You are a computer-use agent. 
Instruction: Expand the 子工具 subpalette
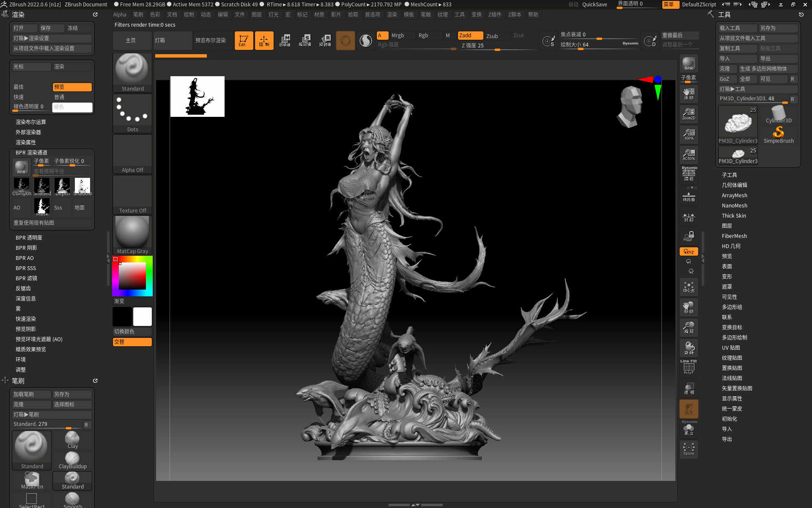coord(729,175)
